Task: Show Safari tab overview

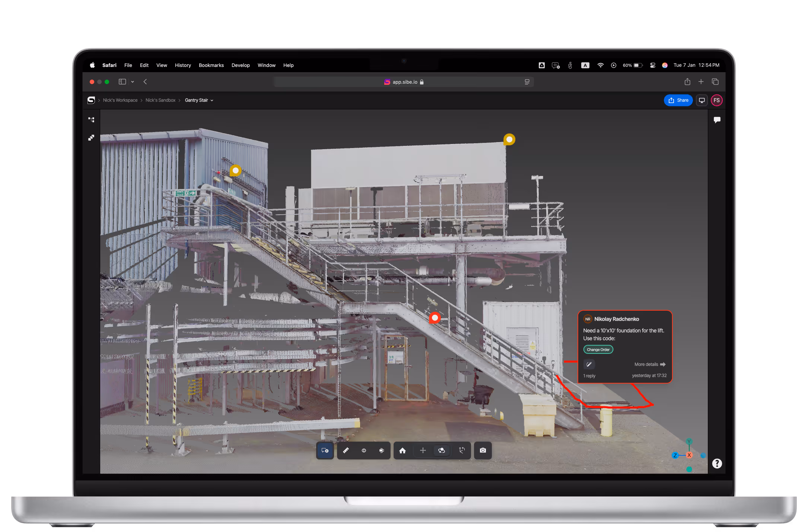Action: tap(715, 82)
